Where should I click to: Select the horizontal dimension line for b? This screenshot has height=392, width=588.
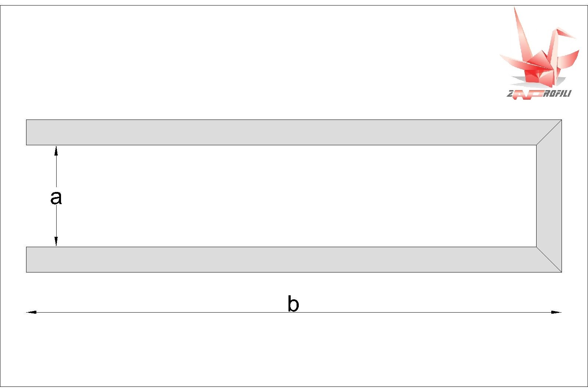point(294,312)
